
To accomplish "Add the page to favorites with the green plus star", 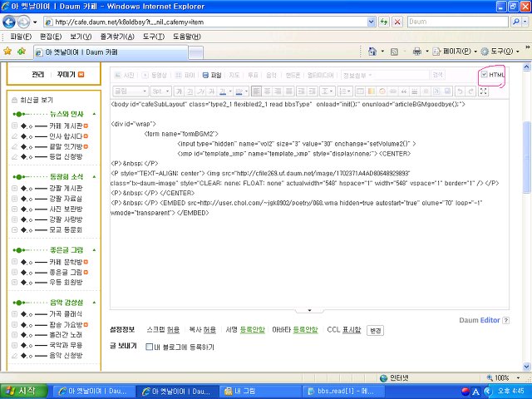I will [x=22, y=52].
